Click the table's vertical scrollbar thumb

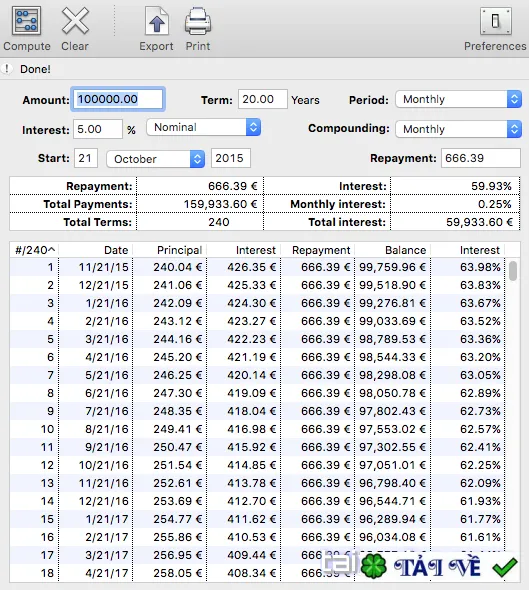click(513, 271)
